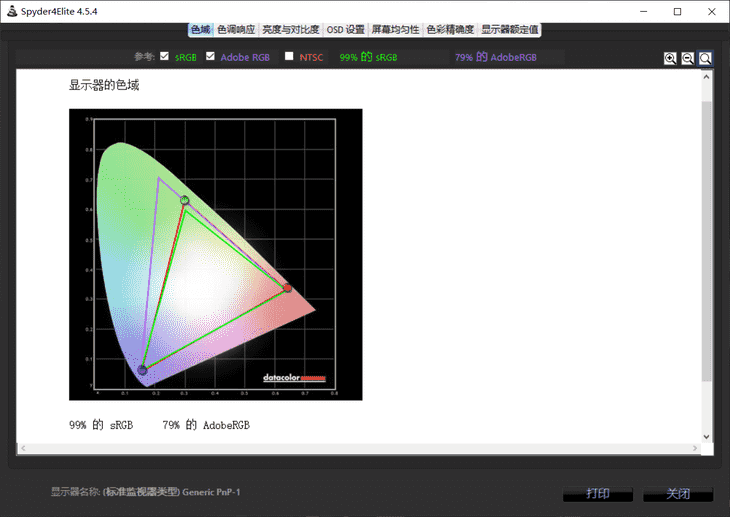Click the green primary marker on gamut chart
The image size is (730, 517).
tap(185, 200)
